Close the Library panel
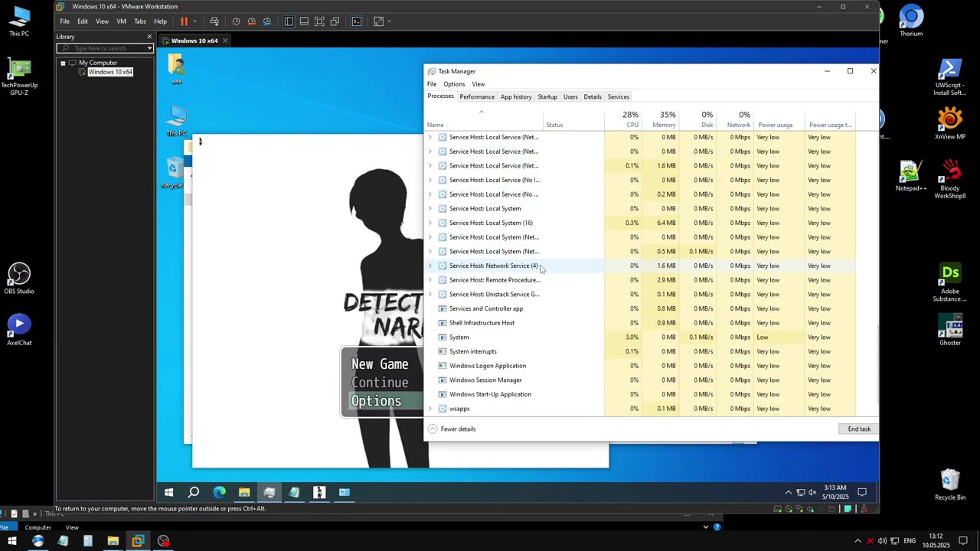This screenshot has width=980, height=551. tap(149, 37)
